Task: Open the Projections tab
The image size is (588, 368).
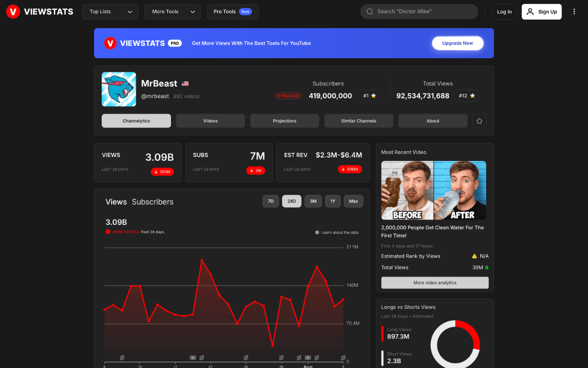Action: pos(285,121)
